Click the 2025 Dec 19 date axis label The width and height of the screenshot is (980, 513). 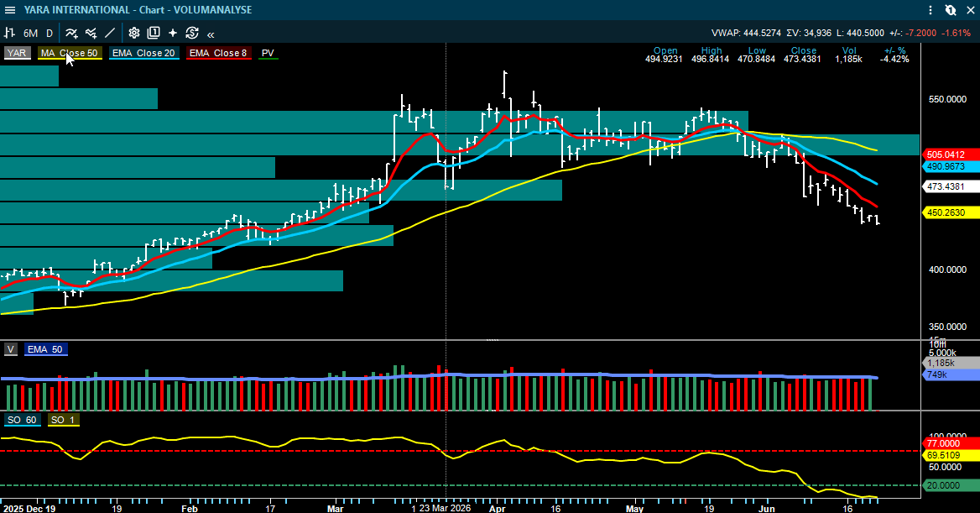point(29,509)
